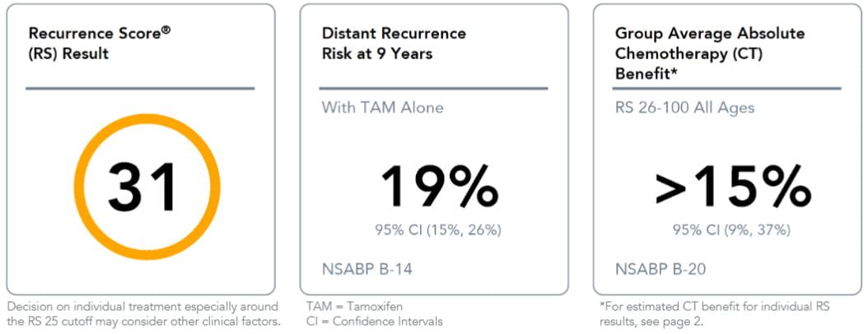
Task: Click the 19% distant recurrence risk figure
Action: coord(440,188)
